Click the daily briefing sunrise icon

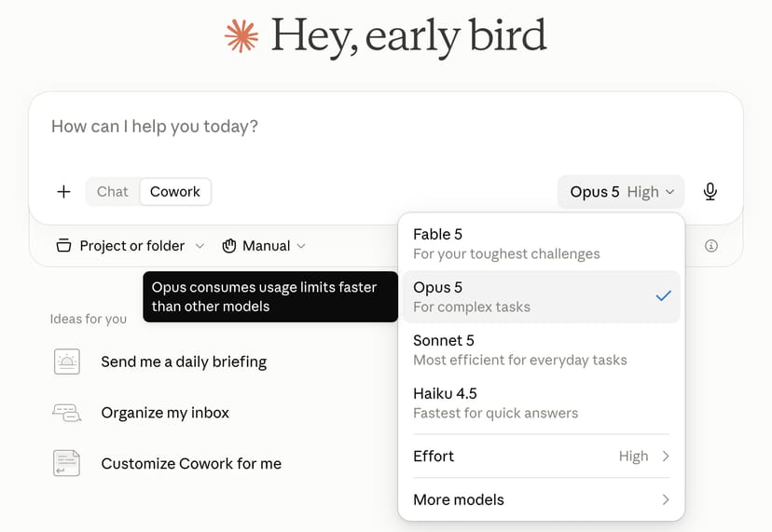67,361
